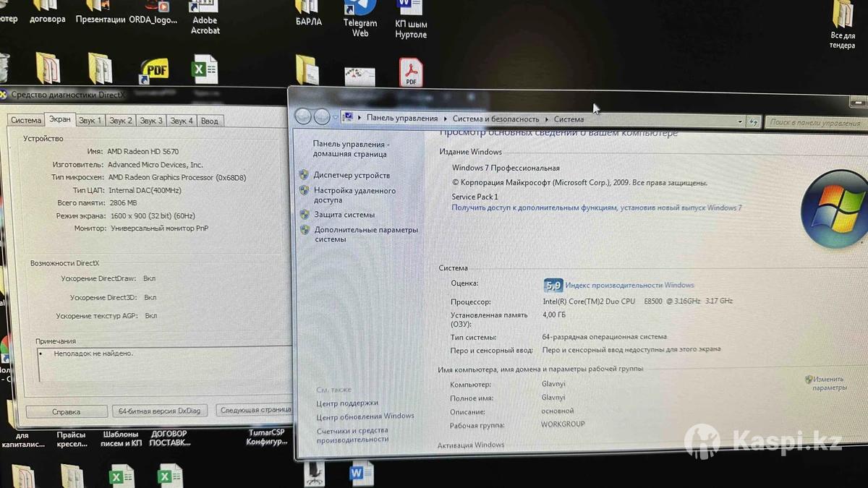Click the Следующая страница button
868x488 pixels.
[255, 410]
